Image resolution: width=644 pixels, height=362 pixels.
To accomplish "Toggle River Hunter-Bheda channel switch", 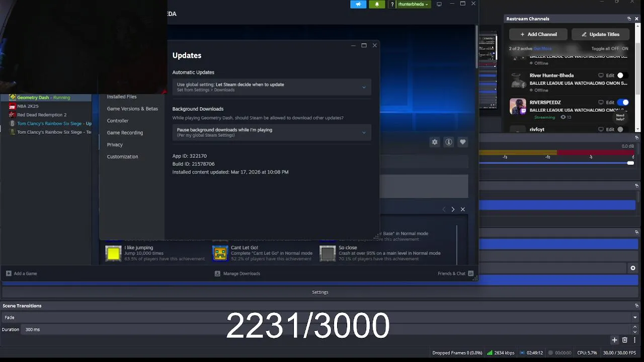I will point(623,75).
